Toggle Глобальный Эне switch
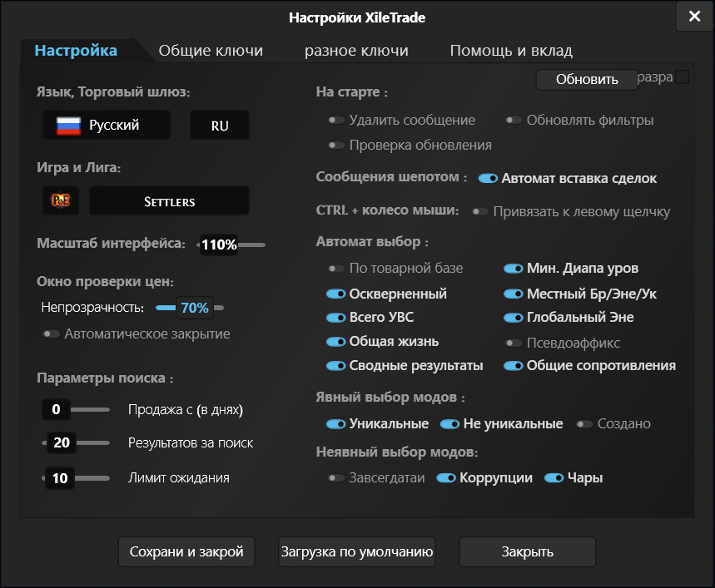 pos(514,318)
